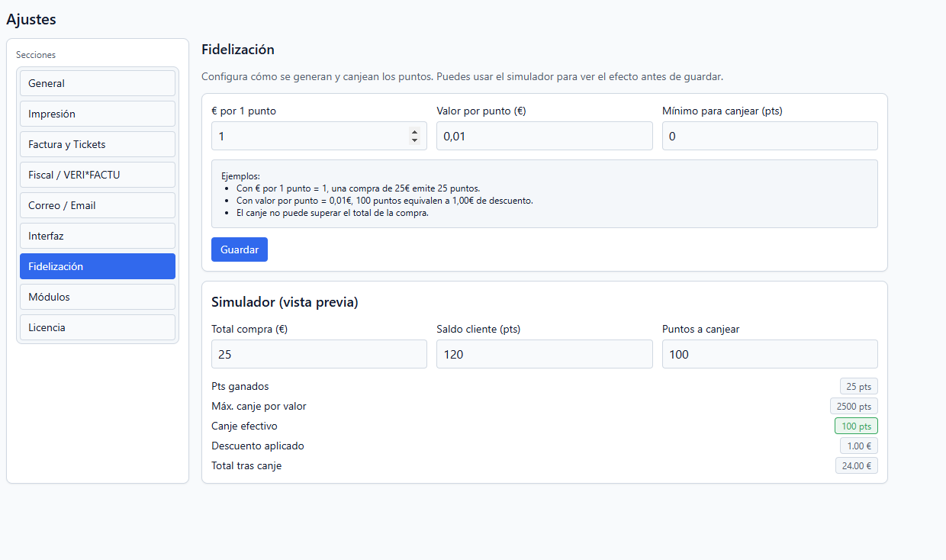Open the Módulos section
Screen dimensions: 946x560
(x=98, y=297)
